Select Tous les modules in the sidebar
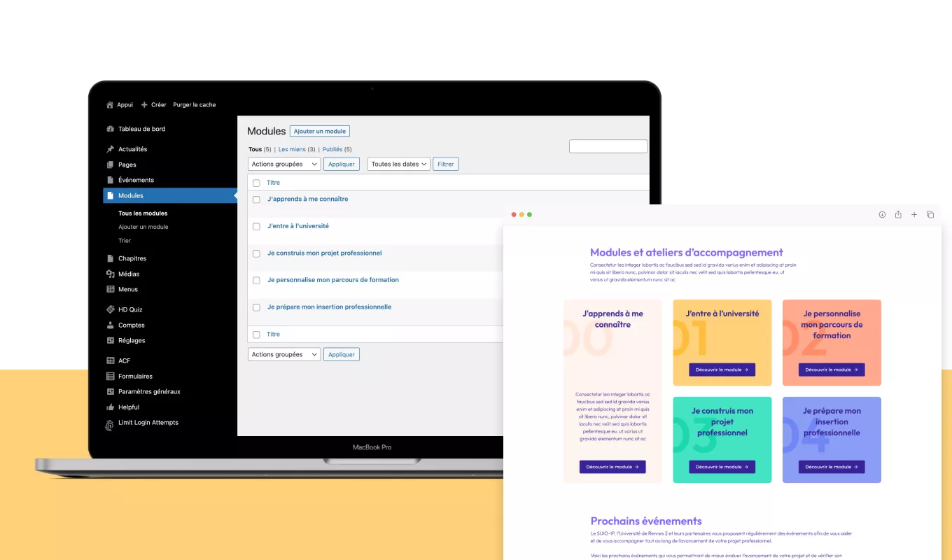The width and height of the screenshot is (952, 560). [143, 212]
